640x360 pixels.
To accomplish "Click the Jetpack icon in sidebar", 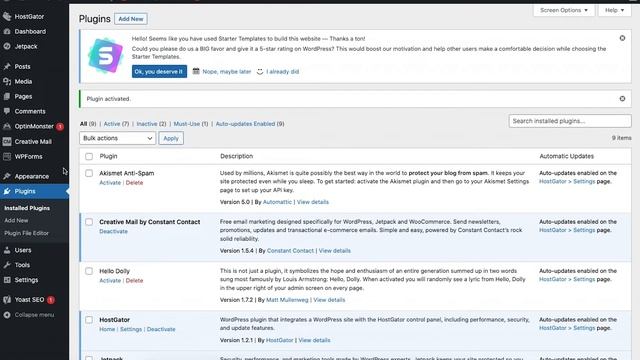I will 7,47.
